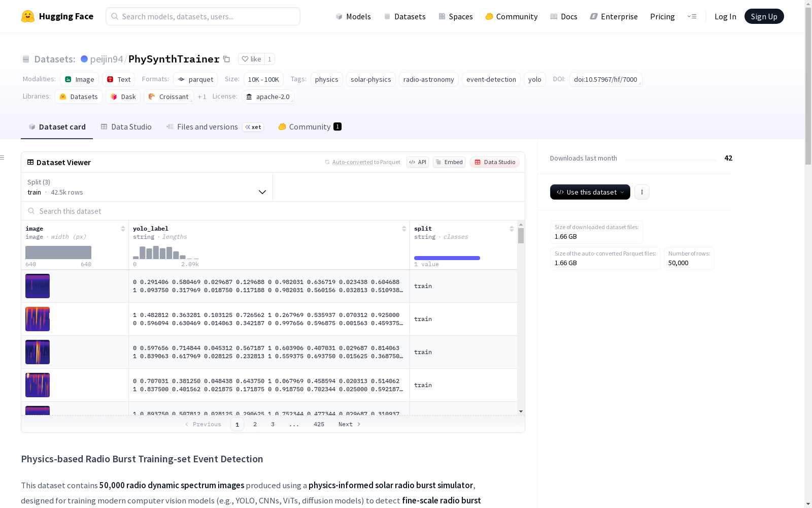Image resolution: width=812 pixels, height=508 pixels.
Task: Click the Text modality tag
Action: tap(119, 79)
